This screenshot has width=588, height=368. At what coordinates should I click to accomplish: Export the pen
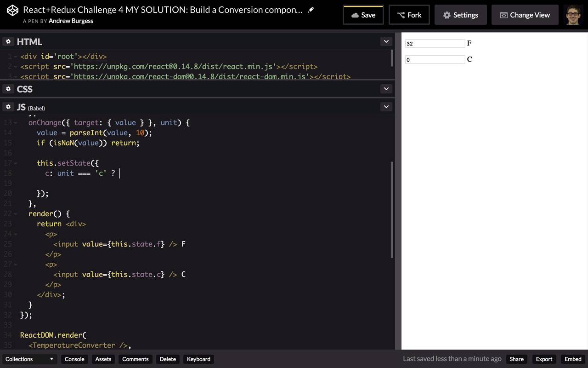point(544,359)
